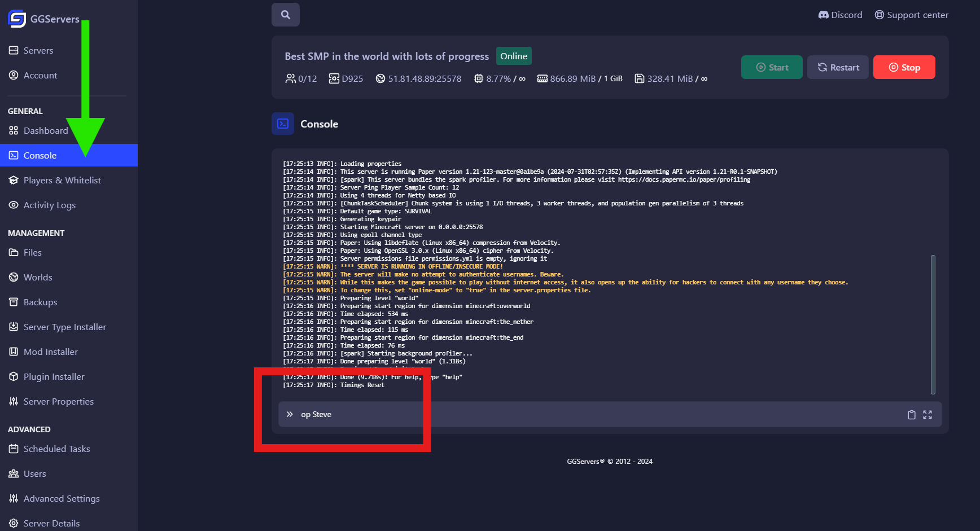Open Server Properties settings
The height and width of the screenshot is (531, 980).
(x=58, y=401)
